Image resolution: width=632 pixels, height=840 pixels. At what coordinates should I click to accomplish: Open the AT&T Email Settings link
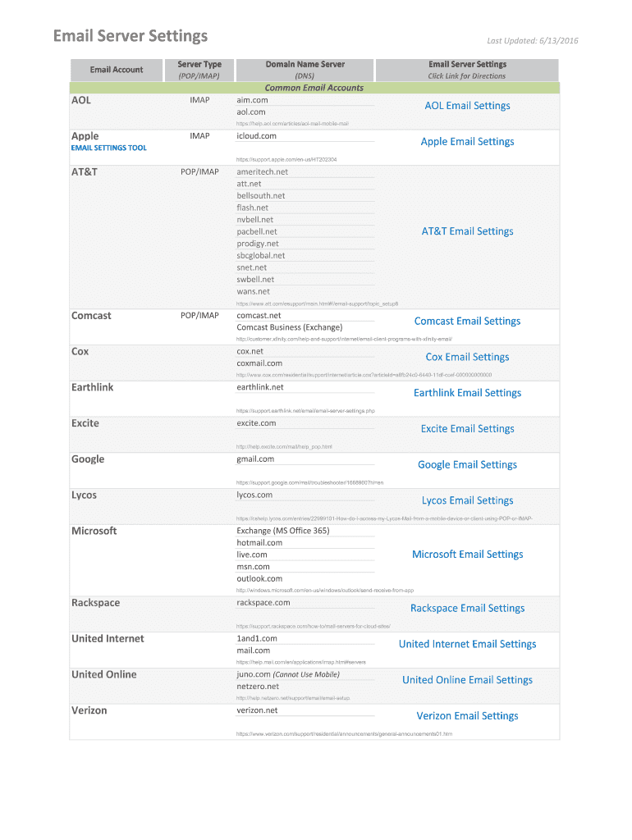(467, 231)
